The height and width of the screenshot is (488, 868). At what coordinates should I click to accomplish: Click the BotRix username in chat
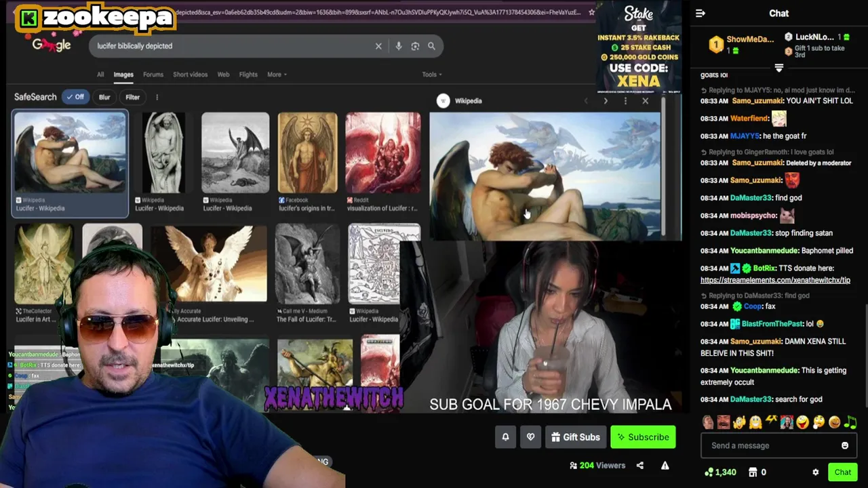coord(765,268)
